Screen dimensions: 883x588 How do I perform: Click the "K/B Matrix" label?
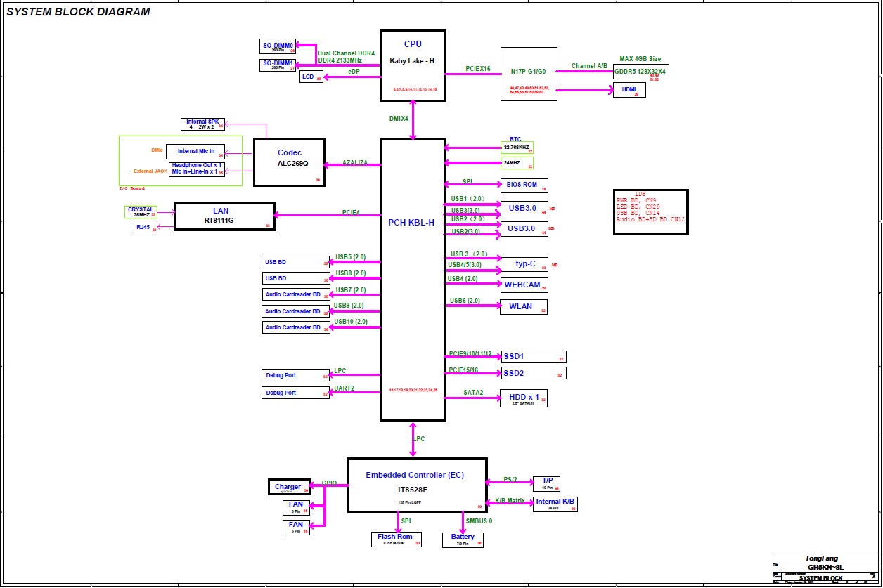pyautogui.click(x=510, y=501)
